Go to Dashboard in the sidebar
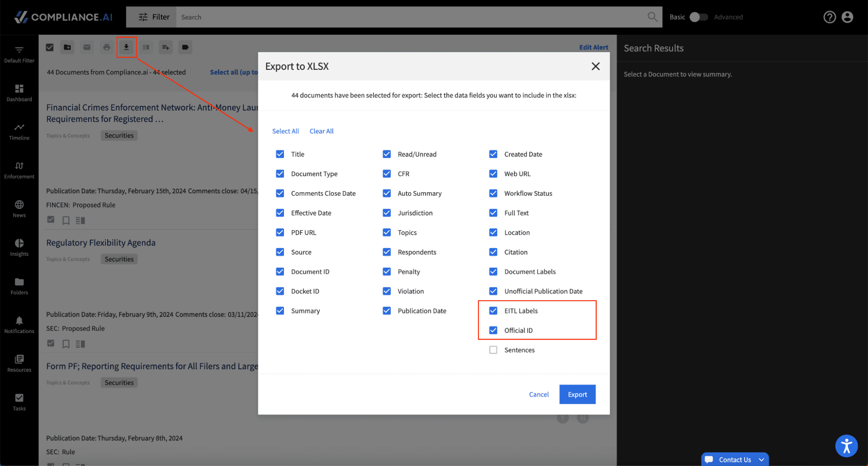This screenshot has height=466, width=868. pos(19,93)
